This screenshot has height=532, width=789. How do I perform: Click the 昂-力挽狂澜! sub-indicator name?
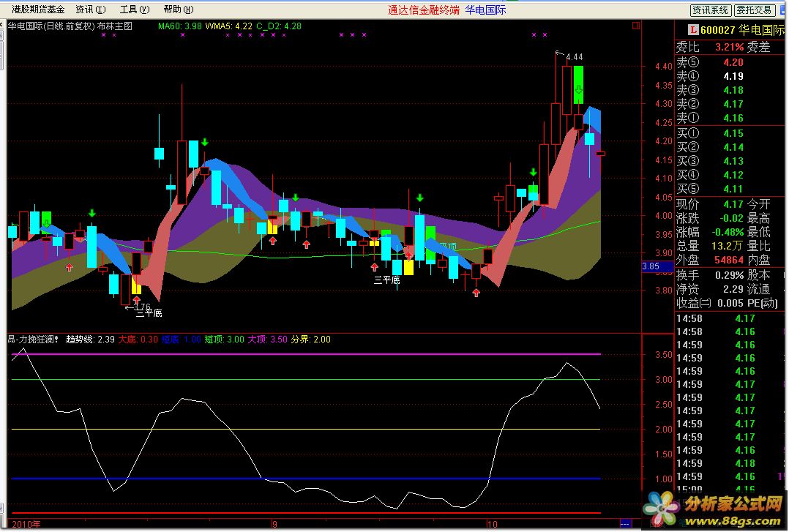(33, 340)
